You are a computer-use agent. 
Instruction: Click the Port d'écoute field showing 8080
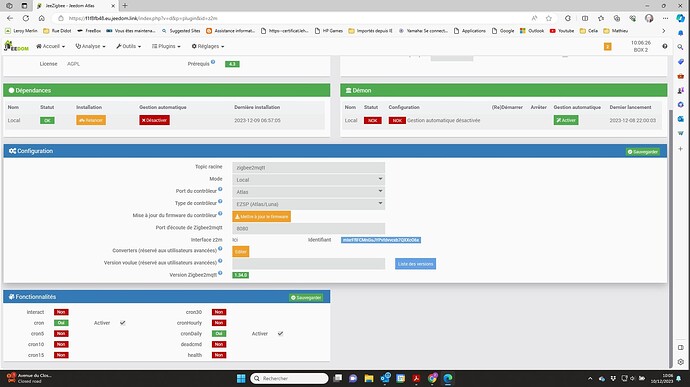[x=308, y=229]
